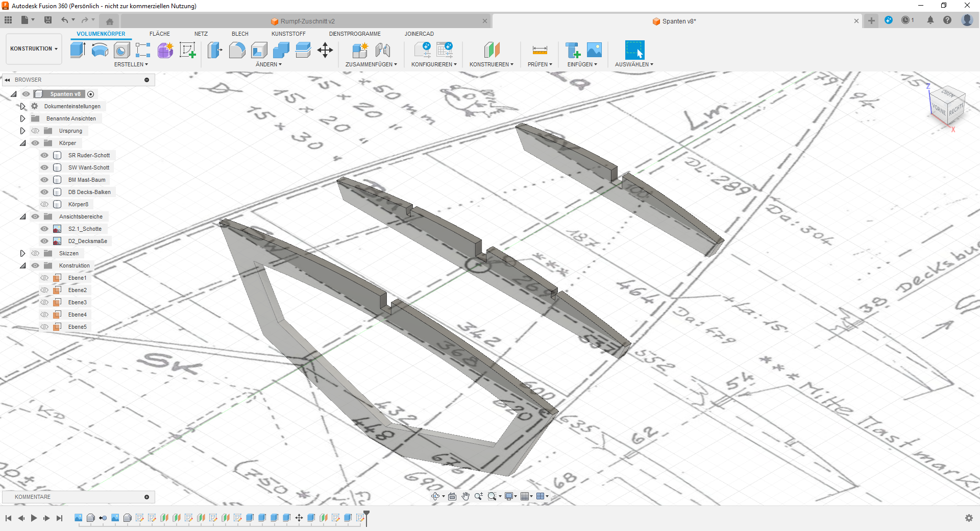Switch to the DIENSTPROGRAMME tab

(355, 34)
